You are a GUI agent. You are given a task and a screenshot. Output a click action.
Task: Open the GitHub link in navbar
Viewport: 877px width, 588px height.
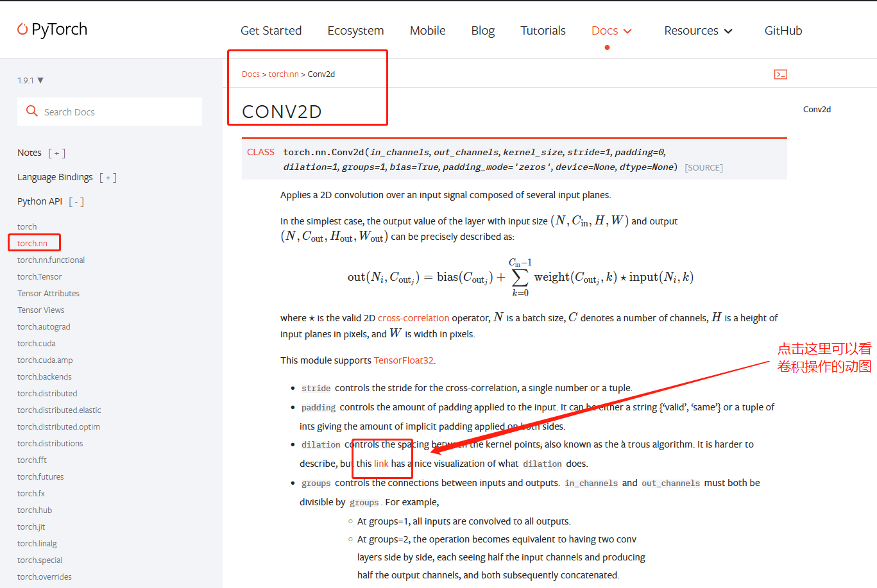[783, 30]
